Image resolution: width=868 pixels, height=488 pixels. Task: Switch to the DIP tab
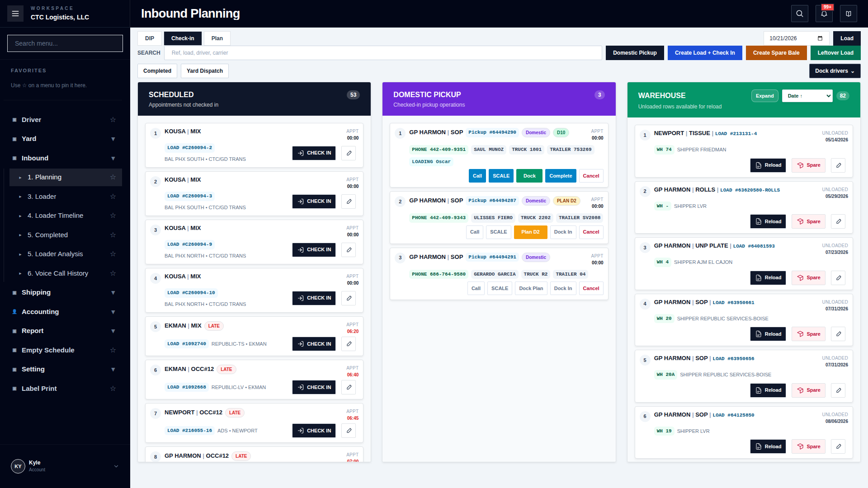click(x=150, y=38)
